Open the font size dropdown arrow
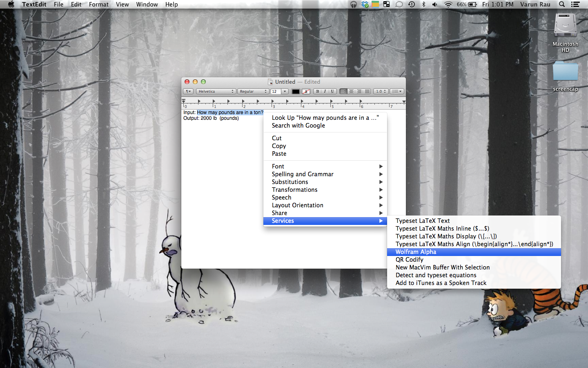 (x=285, y=92)
